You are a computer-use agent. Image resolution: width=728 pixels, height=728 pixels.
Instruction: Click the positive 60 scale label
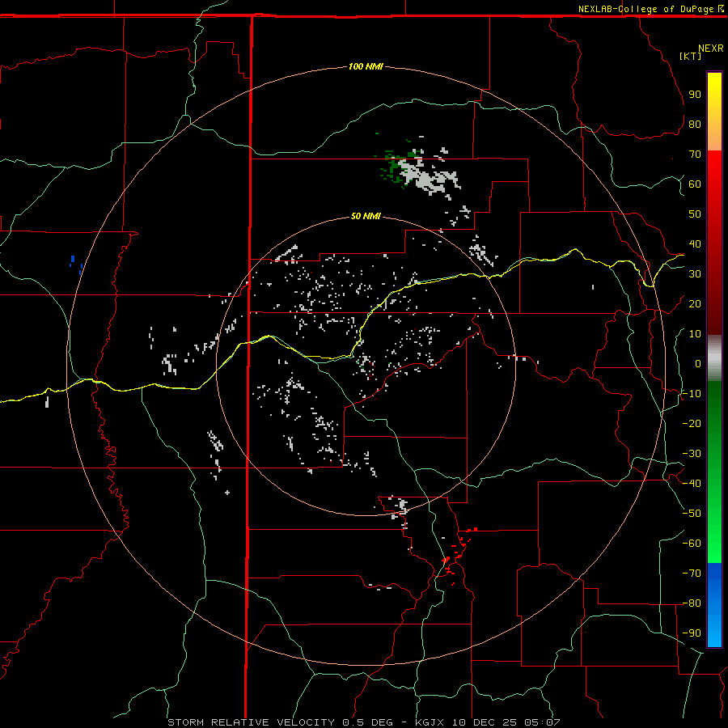coord(695,184)
